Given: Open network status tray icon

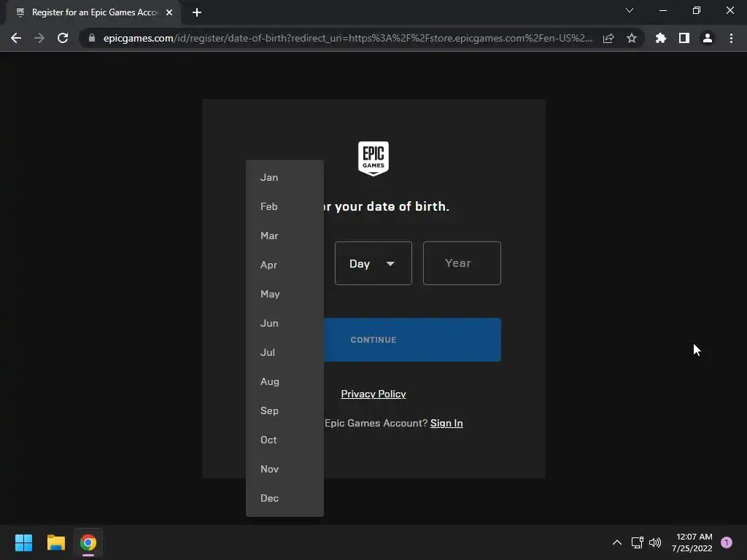Looking at the screenshot, I should tap(637, 542).
